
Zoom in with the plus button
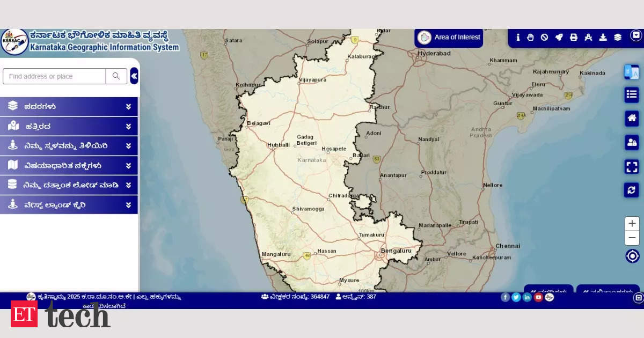(x=632, y=224)
